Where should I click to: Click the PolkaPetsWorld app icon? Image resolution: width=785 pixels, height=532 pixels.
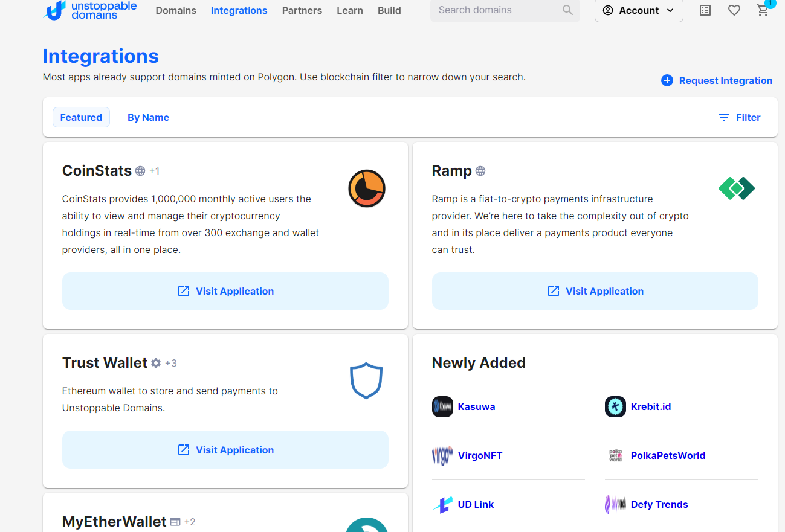(x=615, y=455)
